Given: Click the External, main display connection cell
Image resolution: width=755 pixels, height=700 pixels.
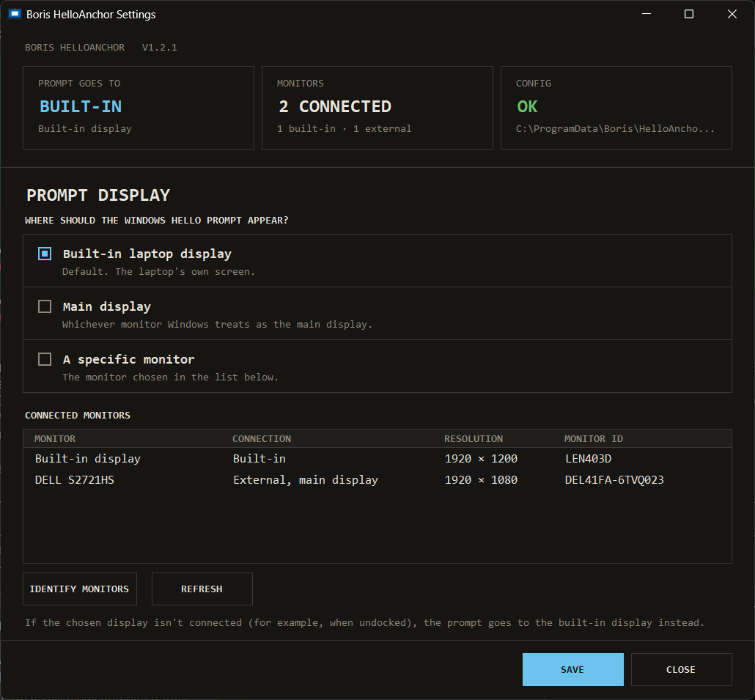Looking at the screenshot, I should [306, 480].
